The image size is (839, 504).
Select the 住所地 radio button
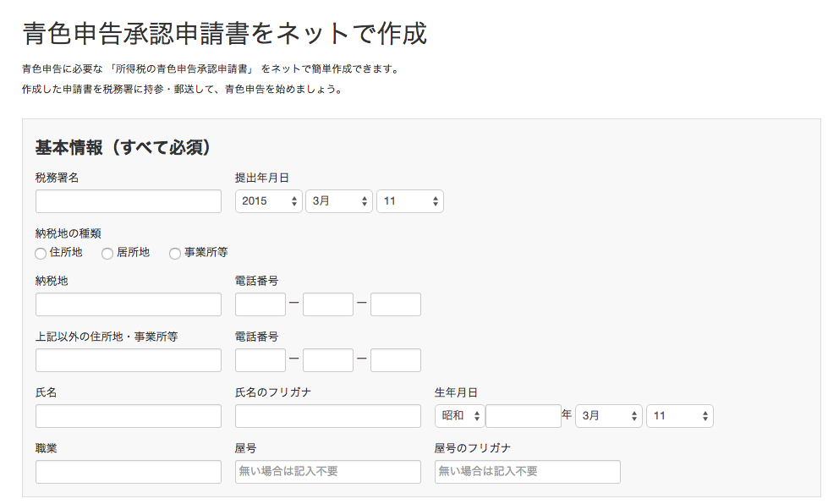tap(41, 253)
